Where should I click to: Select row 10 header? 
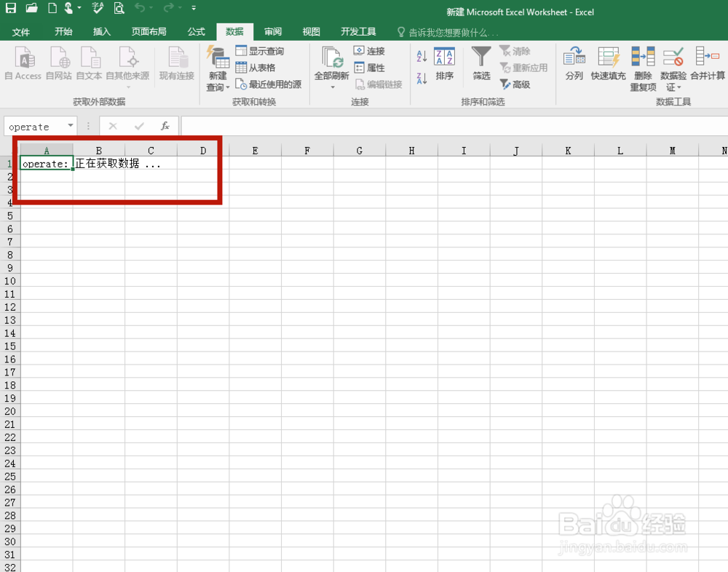(x=9, y=281)
